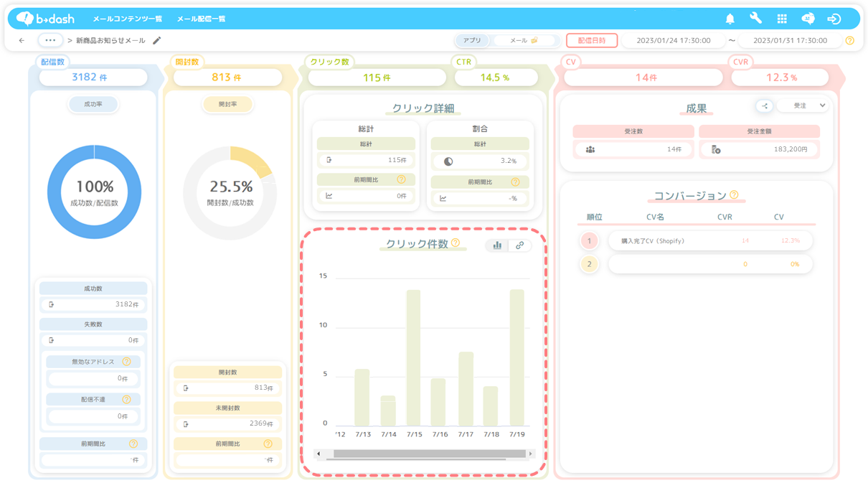The image size is (868, 488).
Task: Click the share icon in 成果 panel
Action: tap(764, 106)
